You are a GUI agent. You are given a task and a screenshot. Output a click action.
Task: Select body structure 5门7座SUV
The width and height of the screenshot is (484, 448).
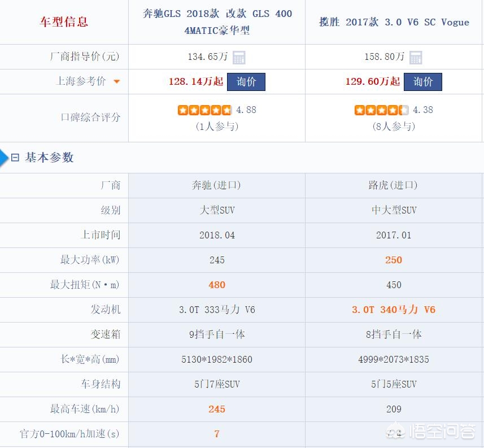pos(217,384)
